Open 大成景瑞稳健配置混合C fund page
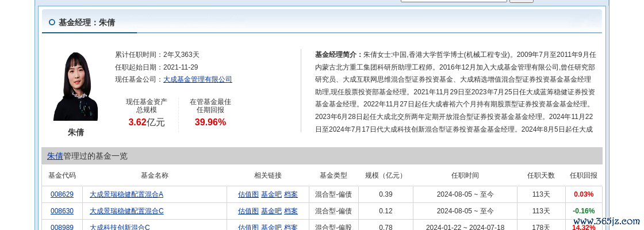The width and height of the screenshot is (644, 230). tap(126, 211)
